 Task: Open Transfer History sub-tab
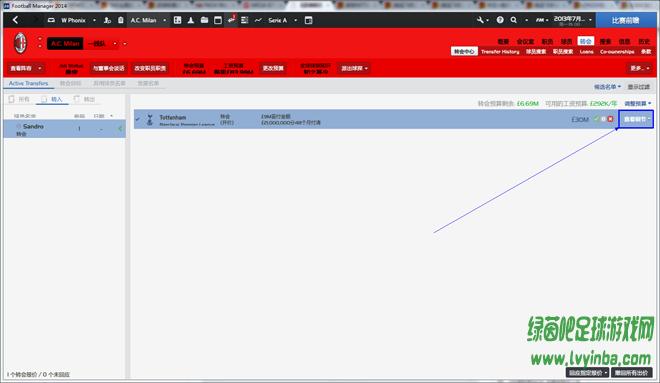(500, 51)
